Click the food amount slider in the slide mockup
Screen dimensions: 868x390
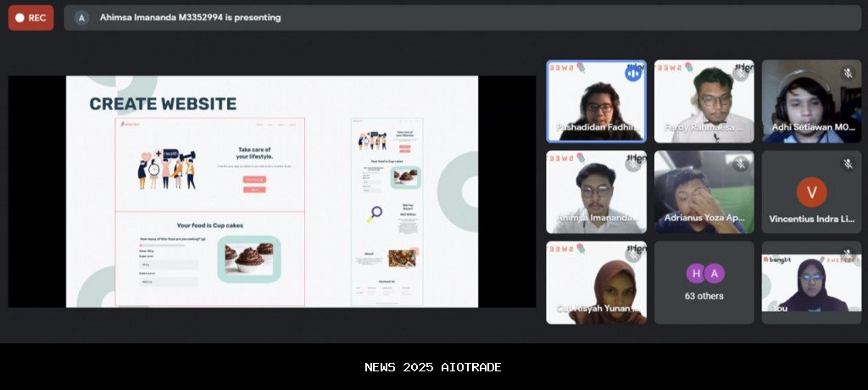(161, 245)
